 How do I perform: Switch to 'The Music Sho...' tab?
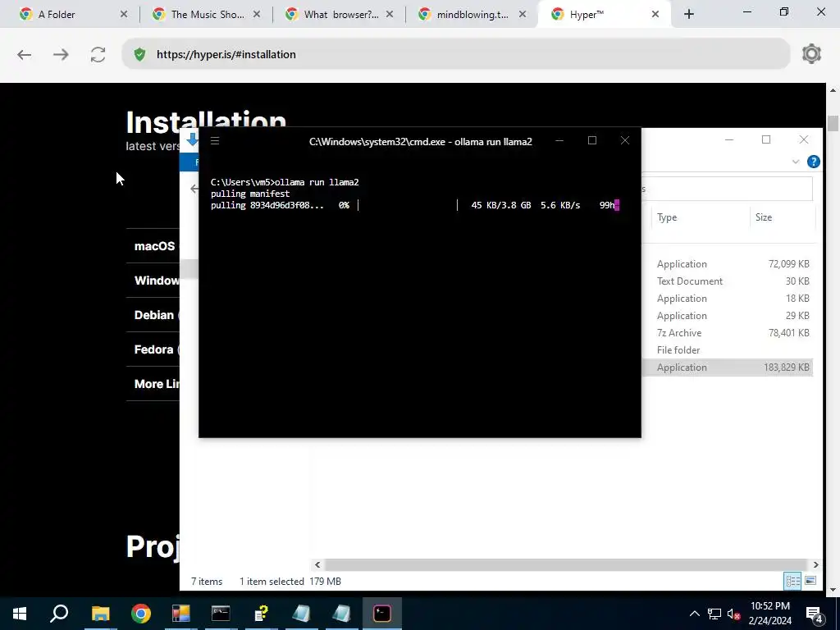coord(206,15)
